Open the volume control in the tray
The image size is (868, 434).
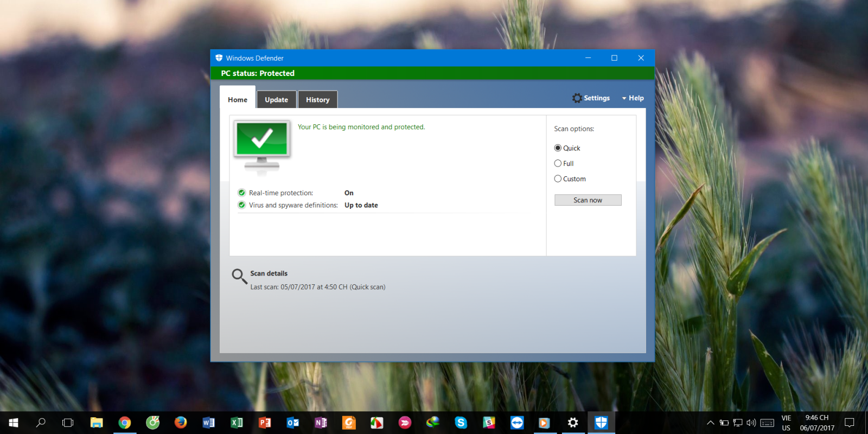[751, 423]
